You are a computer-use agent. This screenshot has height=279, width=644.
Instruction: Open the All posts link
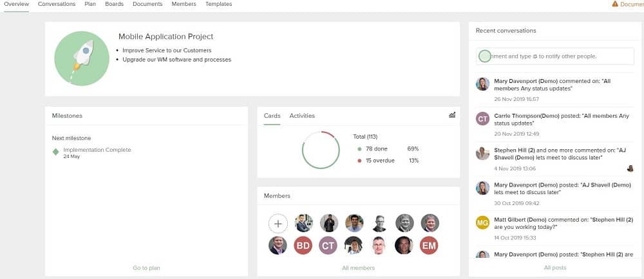[x=555, y=267]
